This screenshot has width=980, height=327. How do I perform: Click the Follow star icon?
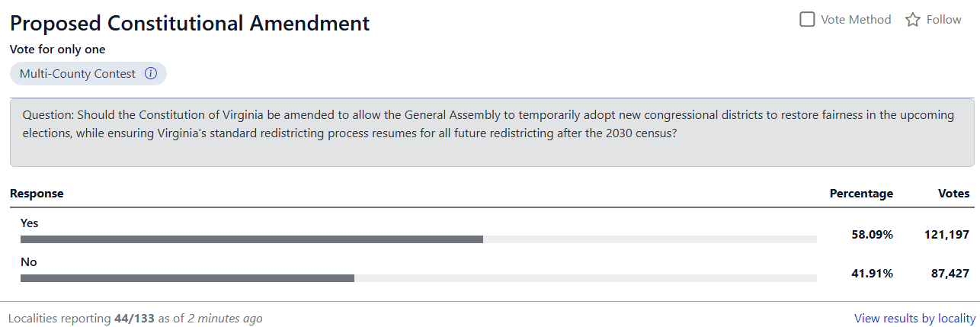tap(913, 20)
